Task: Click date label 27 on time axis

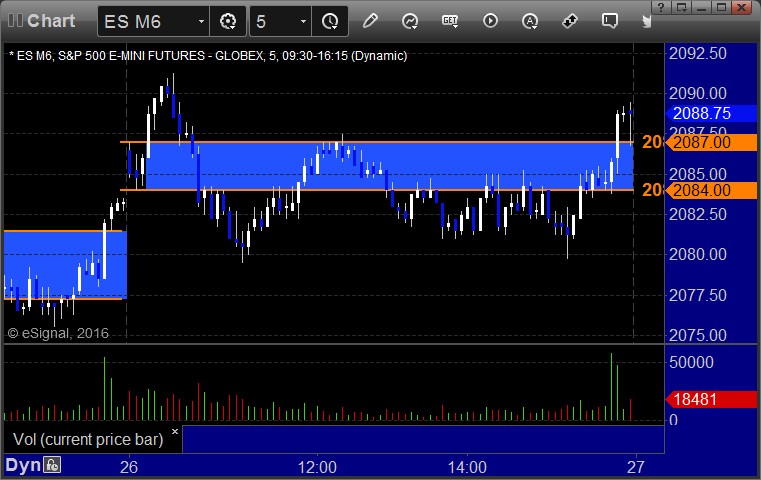Action: coord(636,467)
